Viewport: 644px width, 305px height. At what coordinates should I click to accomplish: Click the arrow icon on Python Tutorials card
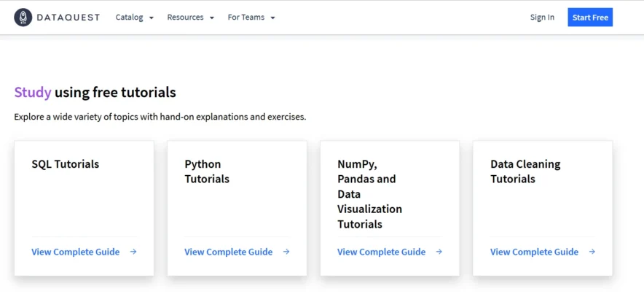[286, 252]
